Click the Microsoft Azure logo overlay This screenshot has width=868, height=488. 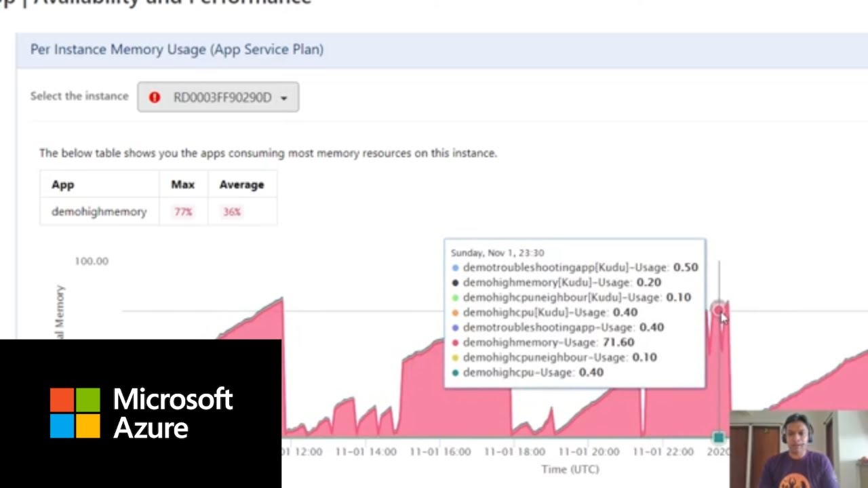point(141,413)
